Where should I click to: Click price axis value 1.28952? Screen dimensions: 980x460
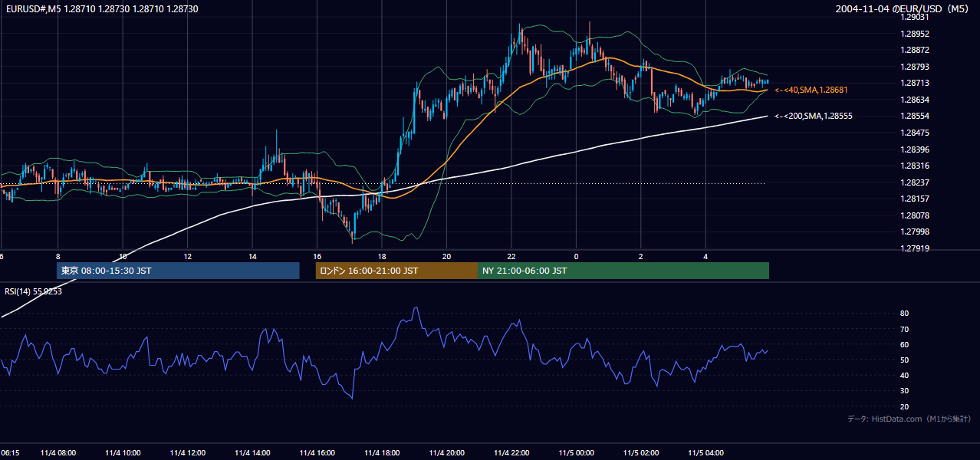point(915,34)
